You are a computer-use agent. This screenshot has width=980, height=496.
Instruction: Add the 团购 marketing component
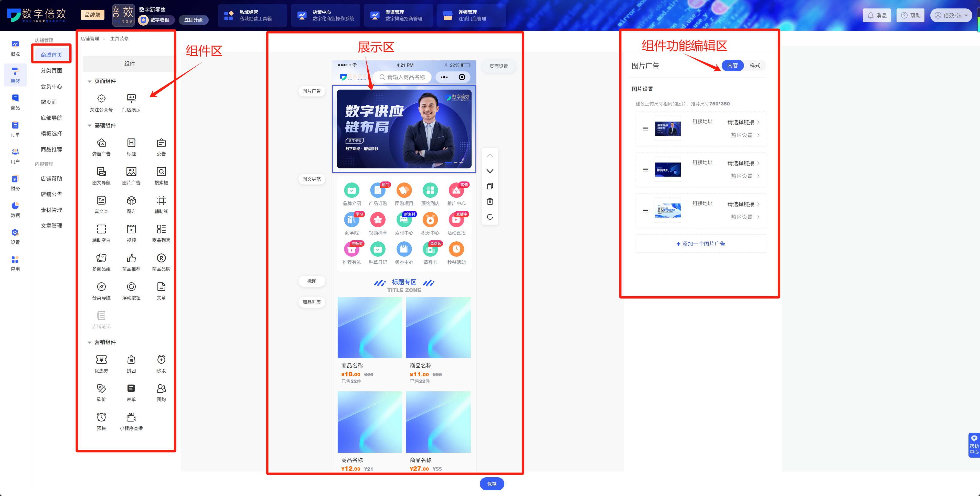coord(161,393)
